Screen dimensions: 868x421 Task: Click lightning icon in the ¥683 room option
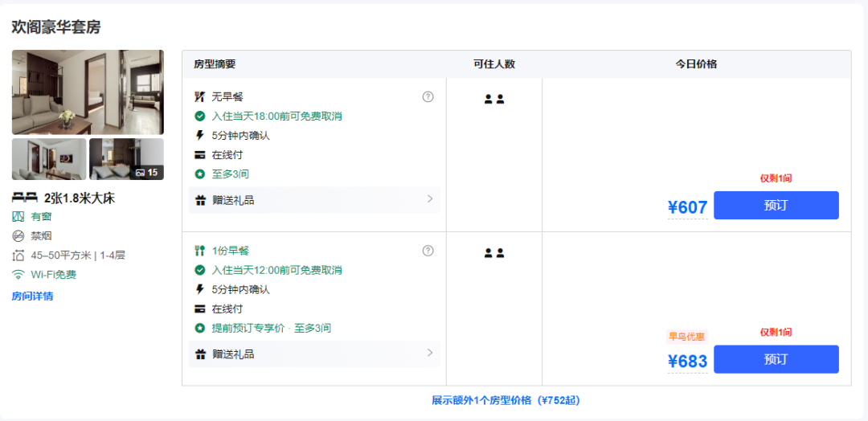(x=200, y=289)
